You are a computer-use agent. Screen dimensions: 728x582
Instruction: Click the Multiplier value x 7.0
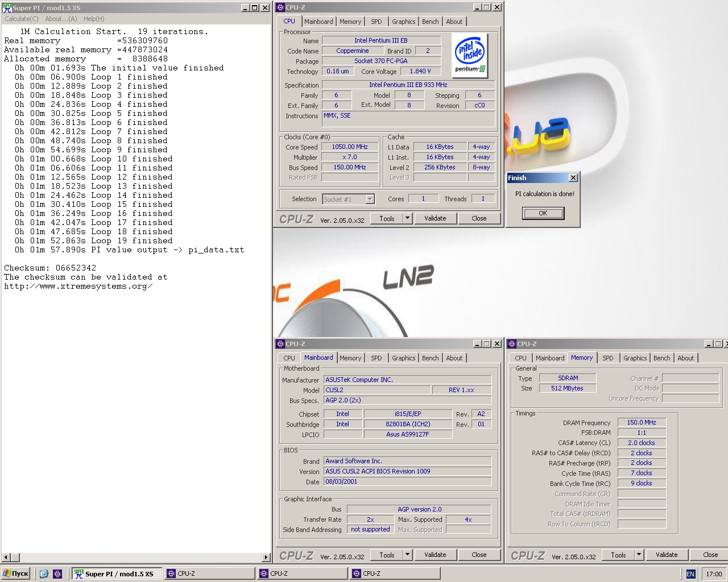(350, 157)
